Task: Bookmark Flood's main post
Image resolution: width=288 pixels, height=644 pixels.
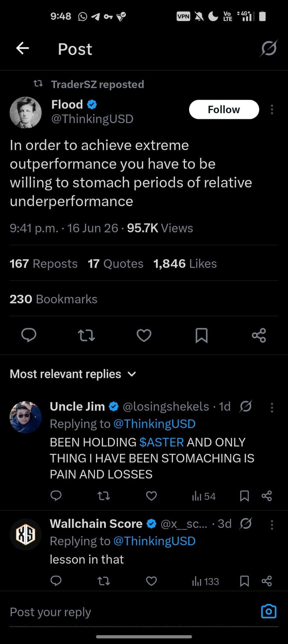Action: point(202,335)
